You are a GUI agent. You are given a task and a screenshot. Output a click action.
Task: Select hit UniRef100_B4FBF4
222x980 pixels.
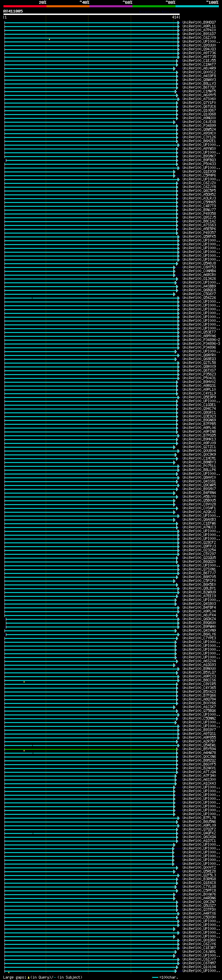tap(199, 608)
